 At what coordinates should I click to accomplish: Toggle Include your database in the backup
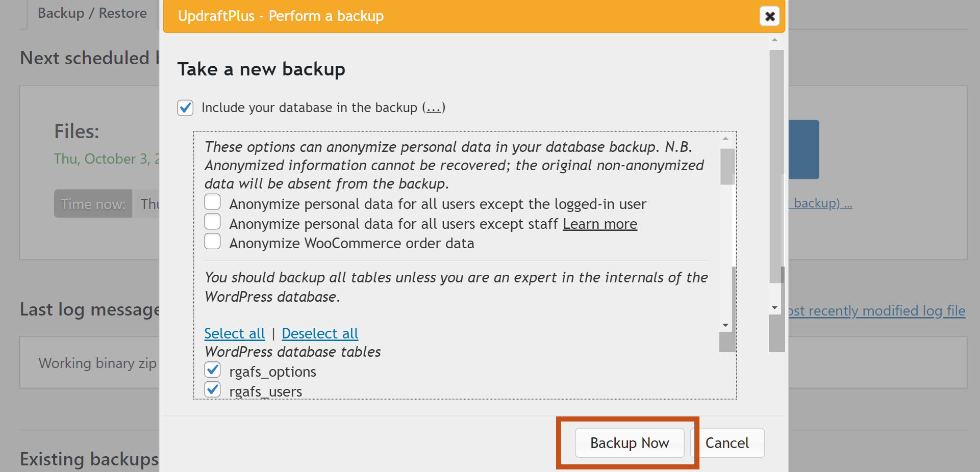(x=185, y=108)
